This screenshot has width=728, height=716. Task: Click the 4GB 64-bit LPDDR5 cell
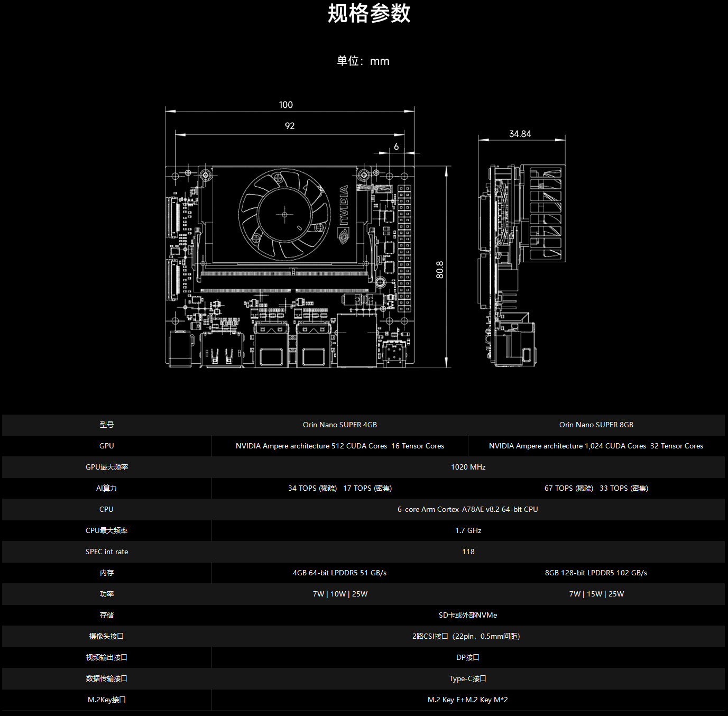(340, 573)
